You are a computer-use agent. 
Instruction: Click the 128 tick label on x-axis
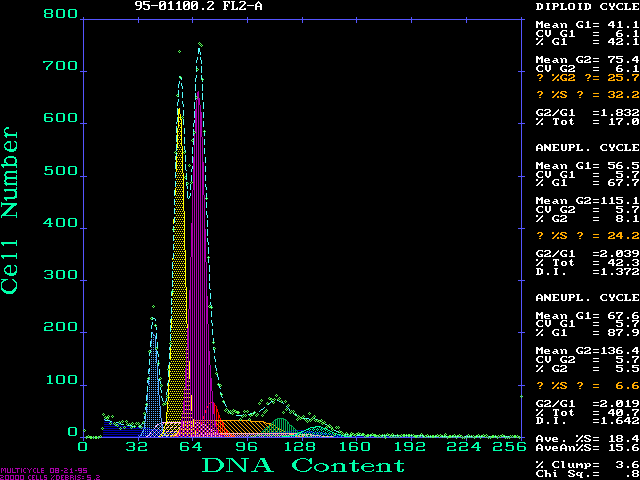301,447
